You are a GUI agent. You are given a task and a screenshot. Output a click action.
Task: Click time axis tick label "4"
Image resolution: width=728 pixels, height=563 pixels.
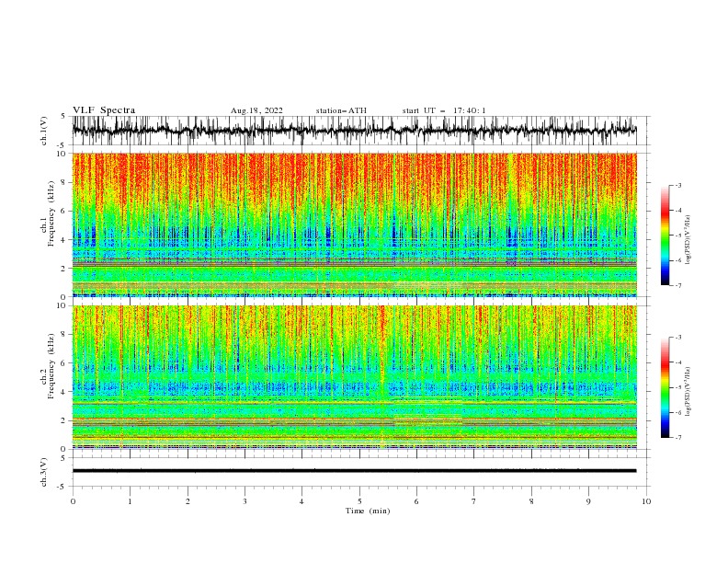(301, 501)
